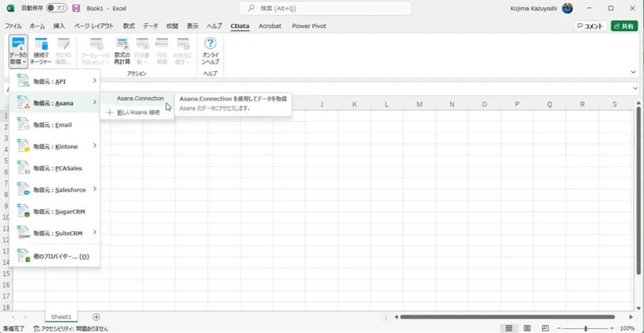Switch to the 挿入 tab

[59, 26]
